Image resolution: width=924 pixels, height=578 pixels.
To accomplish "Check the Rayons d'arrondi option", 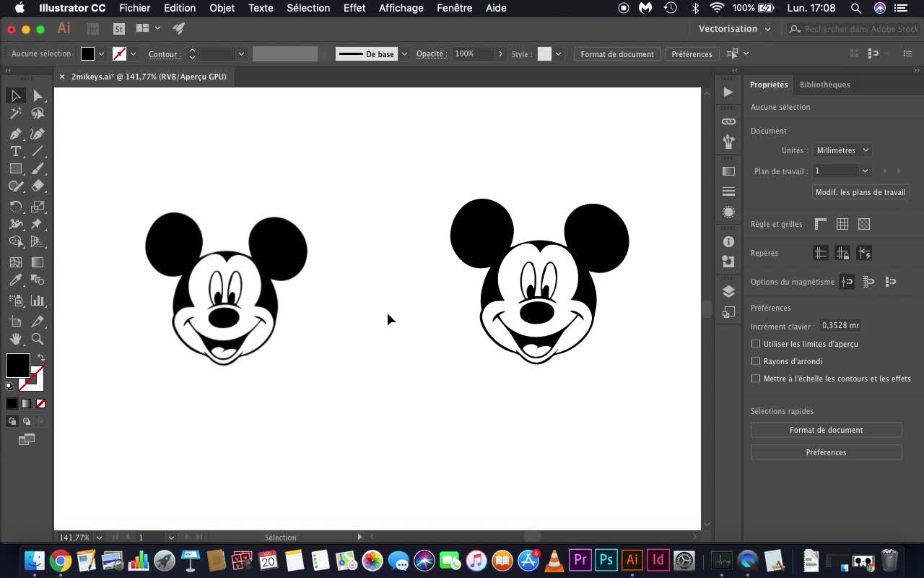I will 756,361.
